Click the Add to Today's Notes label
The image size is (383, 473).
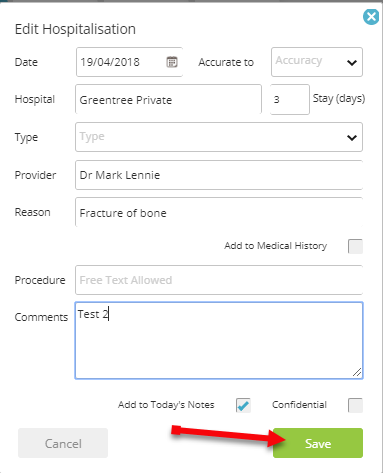(x=166, y=405)
